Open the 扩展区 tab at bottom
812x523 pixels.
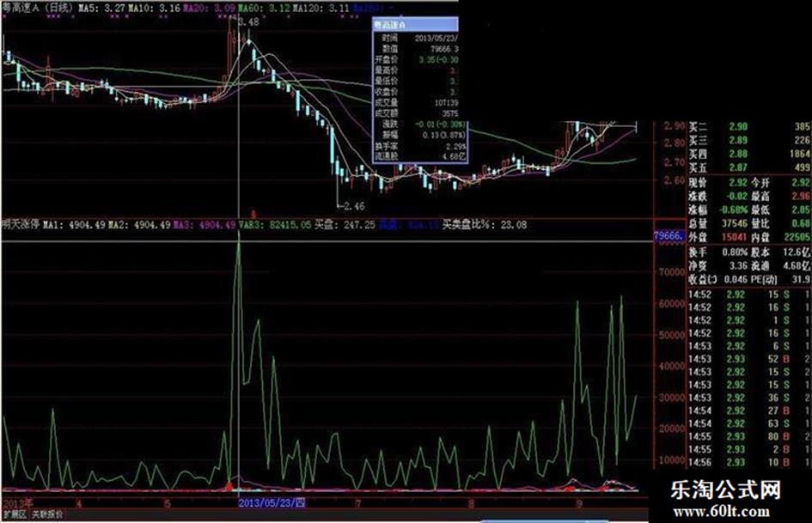pos(15,514)
